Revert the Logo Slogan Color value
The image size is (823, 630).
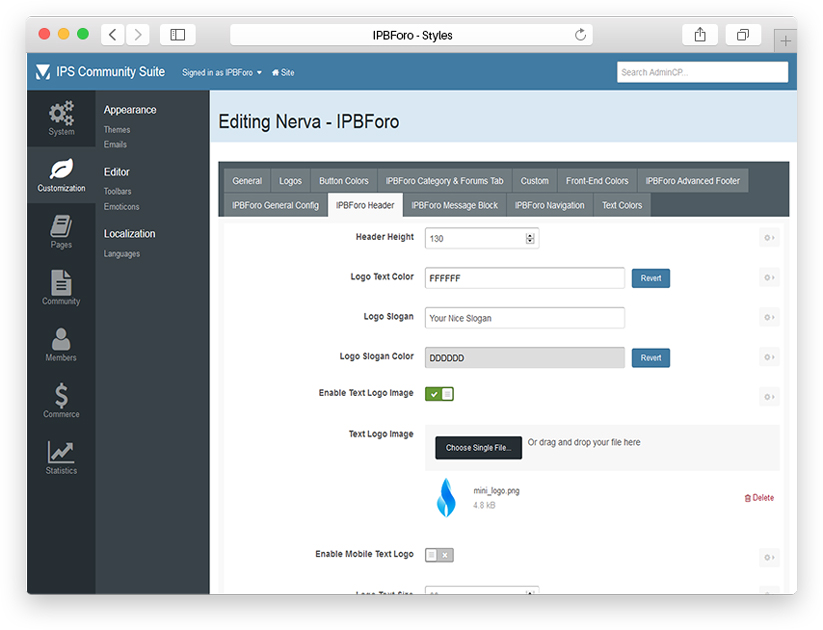pos(651,358)
